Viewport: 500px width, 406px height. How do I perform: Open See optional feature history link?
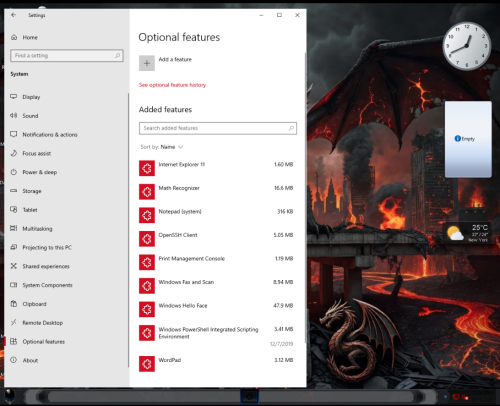172,85
